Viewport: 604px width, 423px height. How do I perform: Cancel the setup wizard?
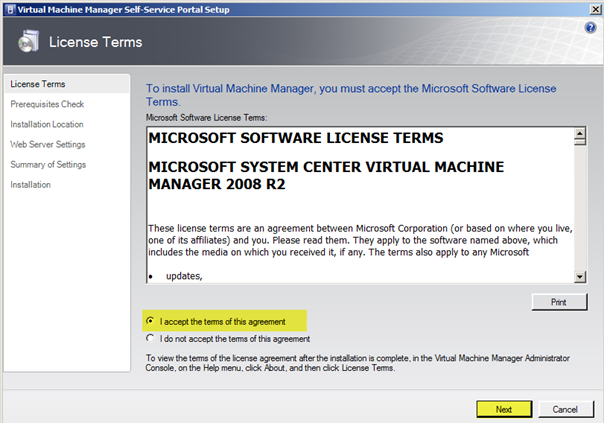pyautogui.click(x=565, y=409)
